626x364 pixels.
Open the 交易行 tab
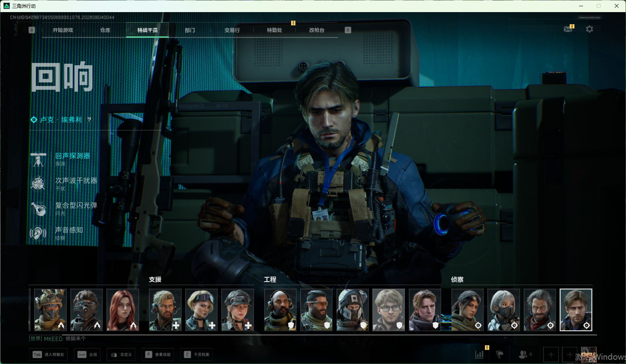point(232,30)
